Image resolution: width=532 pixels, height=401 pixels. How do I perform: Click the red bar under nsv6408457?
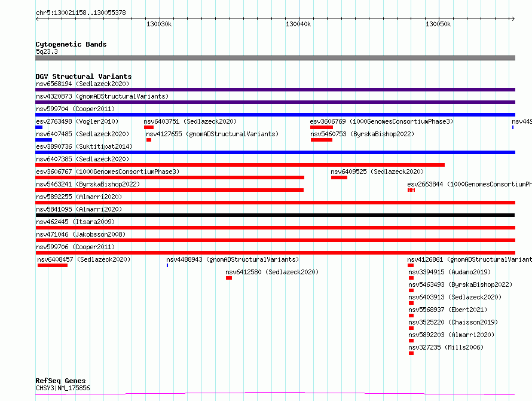point(53,265)
